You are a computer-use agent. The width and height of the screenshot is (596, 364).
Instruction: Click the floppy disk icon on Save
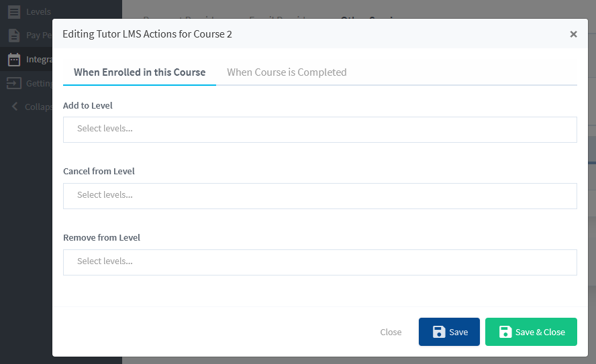click(x=439, y=332)
